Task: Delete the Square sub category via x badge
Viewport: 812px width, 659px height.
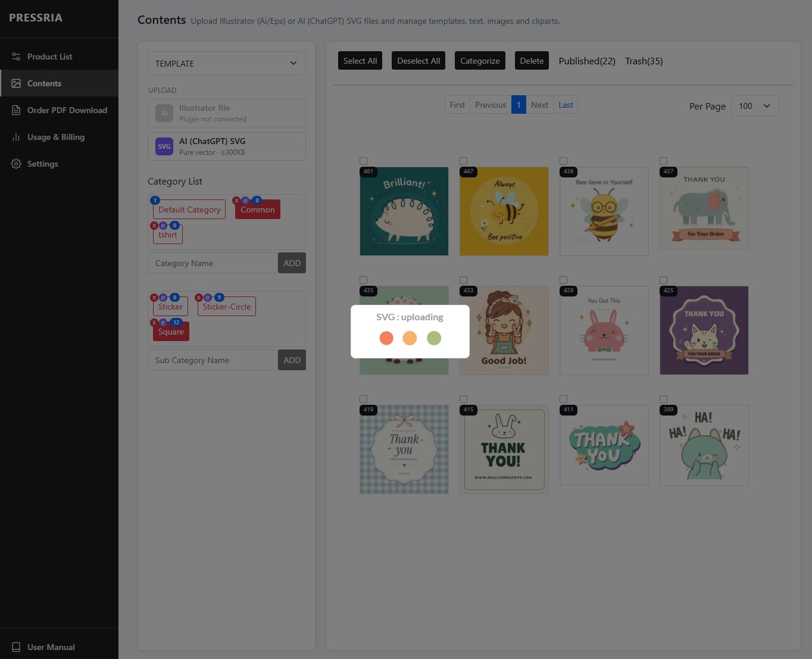Action: click(154, 323)
